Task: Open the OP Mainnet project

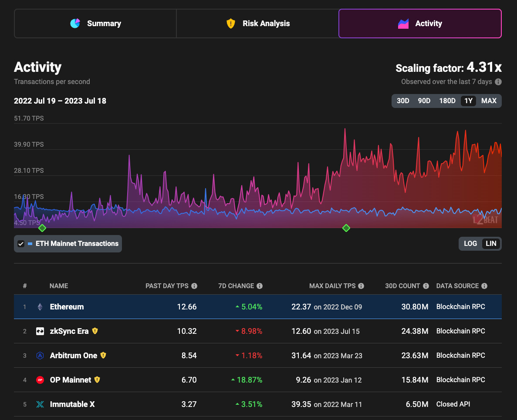Action: point(258,380)
